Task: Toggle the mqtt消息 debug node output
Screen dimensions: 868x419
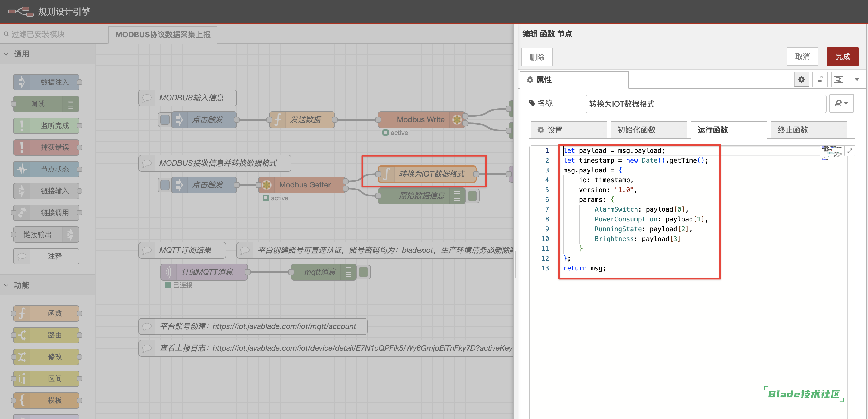Action: [x=364, y=272]
